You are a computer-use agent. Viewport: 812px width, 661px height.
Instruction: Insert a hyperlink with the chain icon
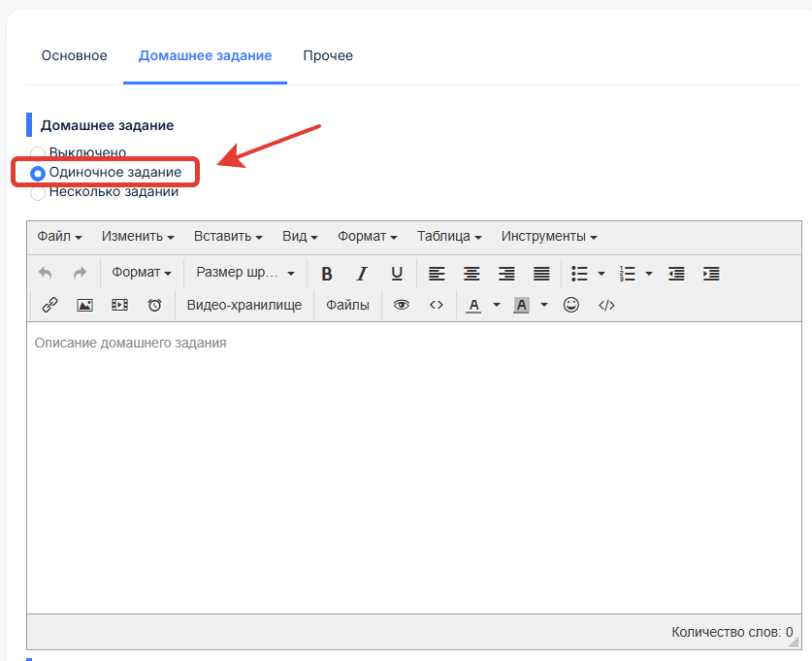point(49,305)
